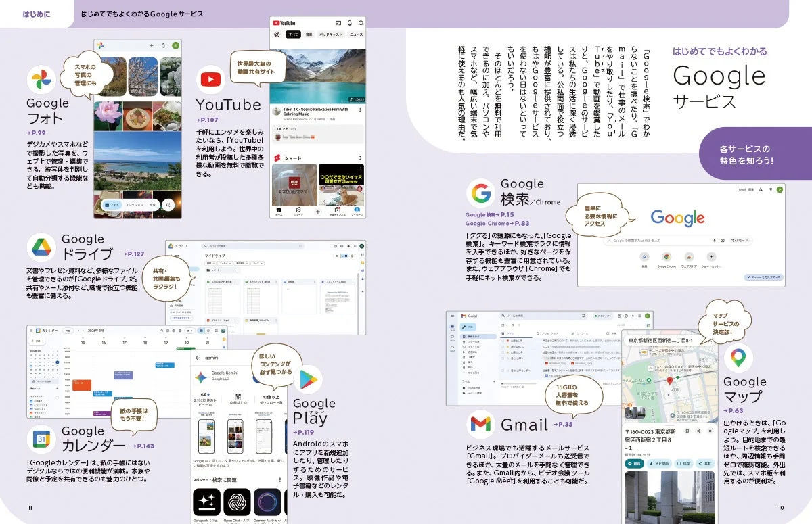Select the ニュース chip in YouTube
The width and height of the screenshot is (812, 524).
357,34
